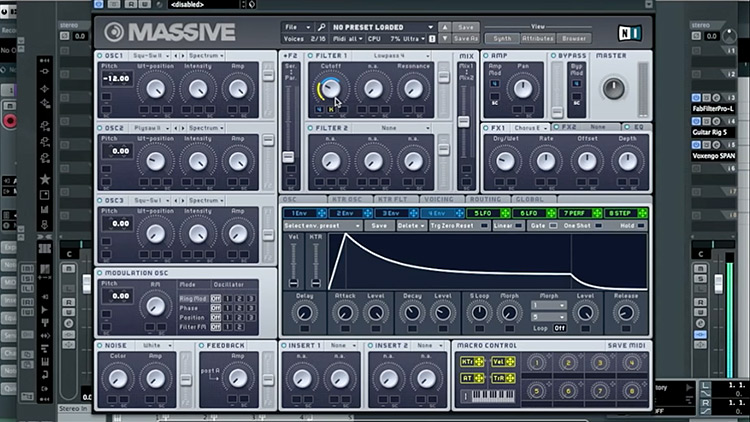
Task: Open the OSC1 Spectrum mode dropdown
Action: click(x=206, y=56)
